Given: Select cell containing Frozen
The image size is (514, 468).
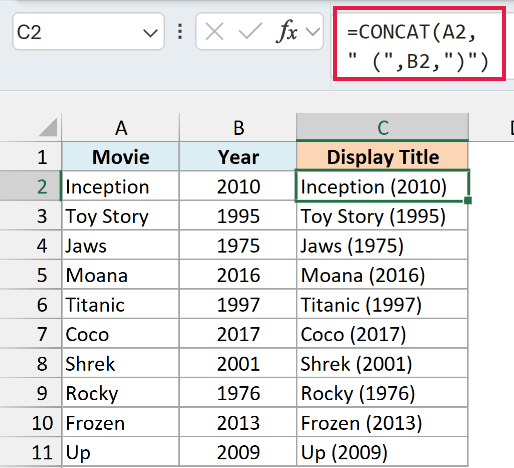Looking at the screenshot, I should pos(121,422).
